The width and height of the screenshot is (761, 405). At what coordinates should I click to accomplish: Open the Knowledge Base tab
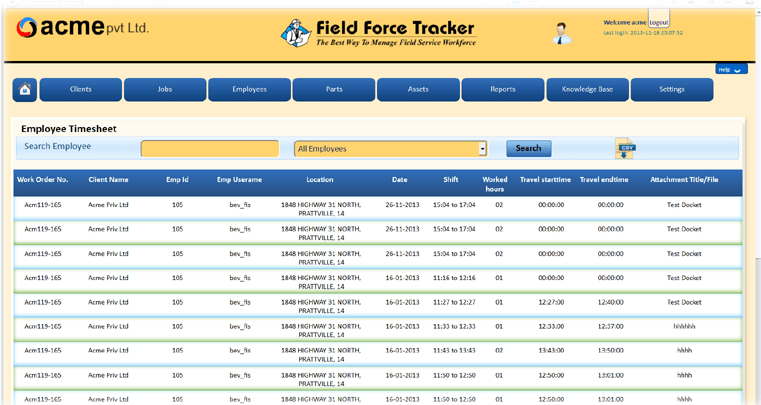tap(587, 90)
